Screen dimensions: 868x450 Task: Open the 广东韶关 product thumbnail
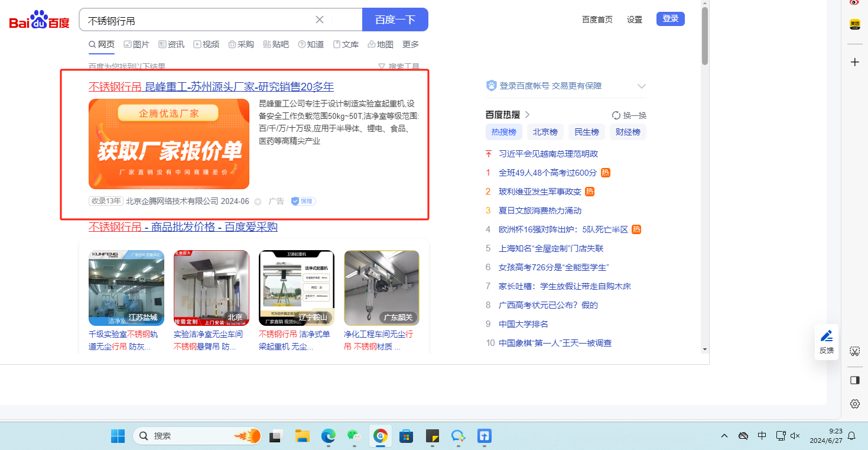382,288
